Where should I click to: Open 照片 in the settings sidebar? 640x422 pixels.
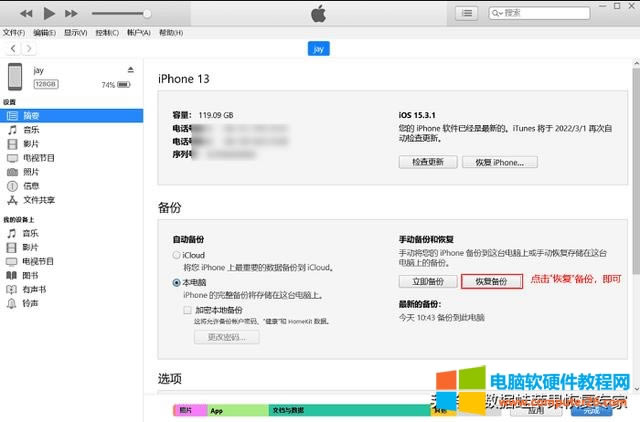31,171
